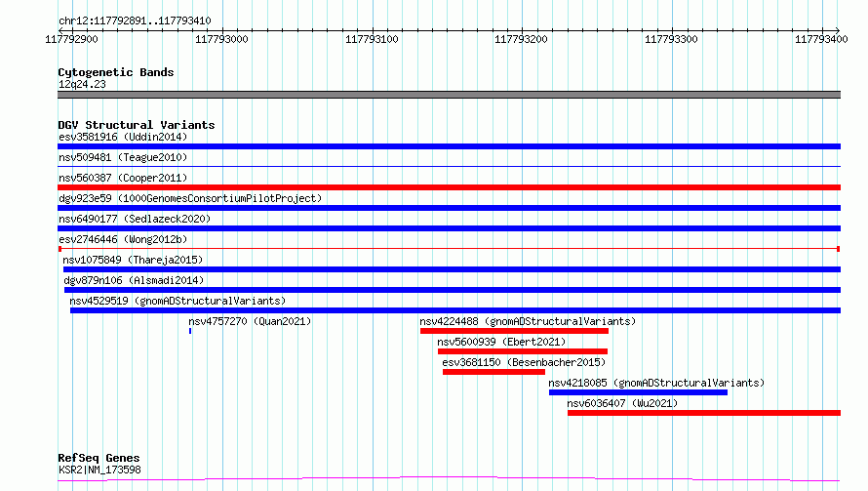Viewport: 868px width, 491px height.
Task: Select the blue nsv6490177 variant bar
Action: (449, 228)
